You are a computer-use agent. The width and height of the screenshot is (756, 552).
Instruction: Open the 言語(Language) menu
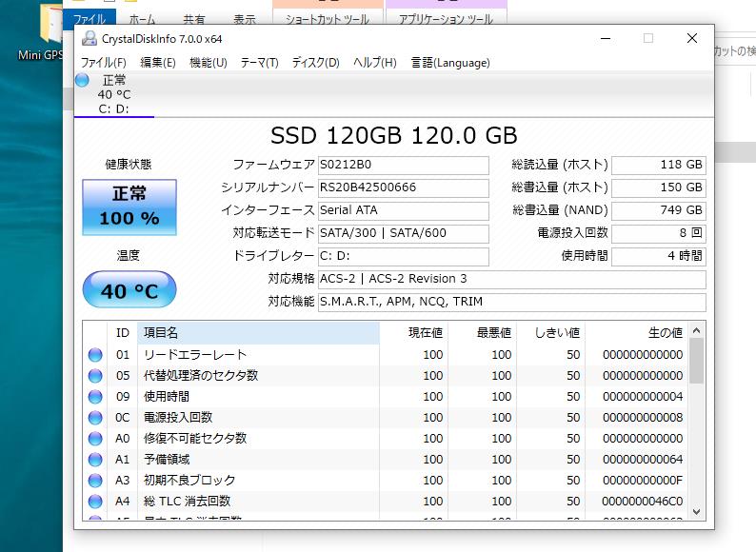coord(450,63)
